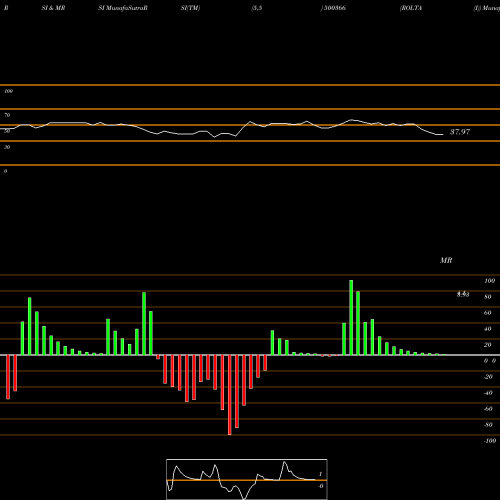Click the MR axis label -20

tap(488, 377)
